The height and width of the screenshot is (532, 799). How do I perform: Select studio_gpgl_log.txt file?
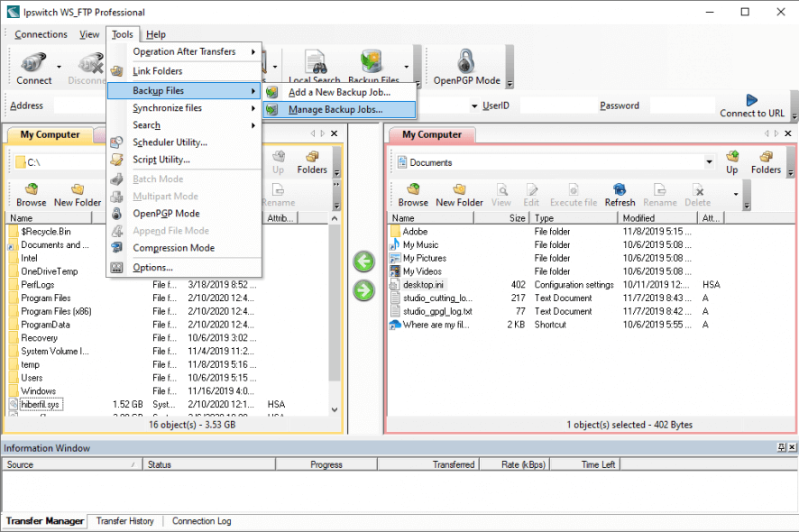click(437, 311)
